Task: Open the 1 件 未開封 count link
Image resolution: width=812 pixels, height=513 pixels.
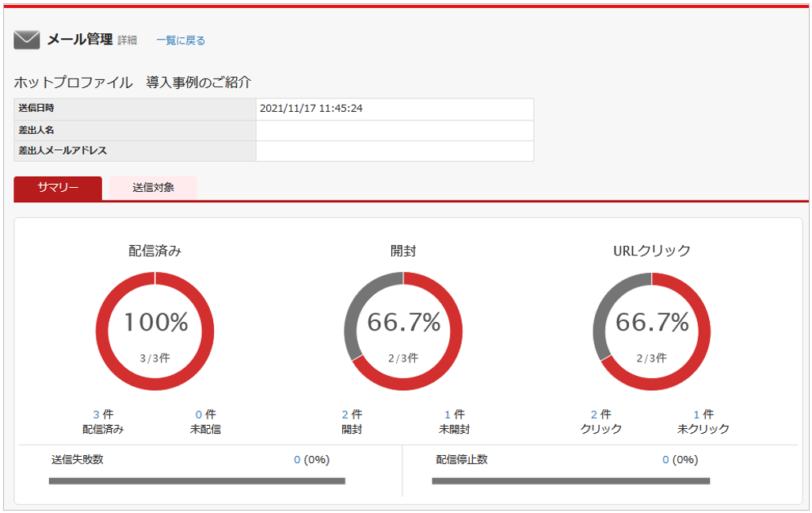Action: (x=448, y=414)
